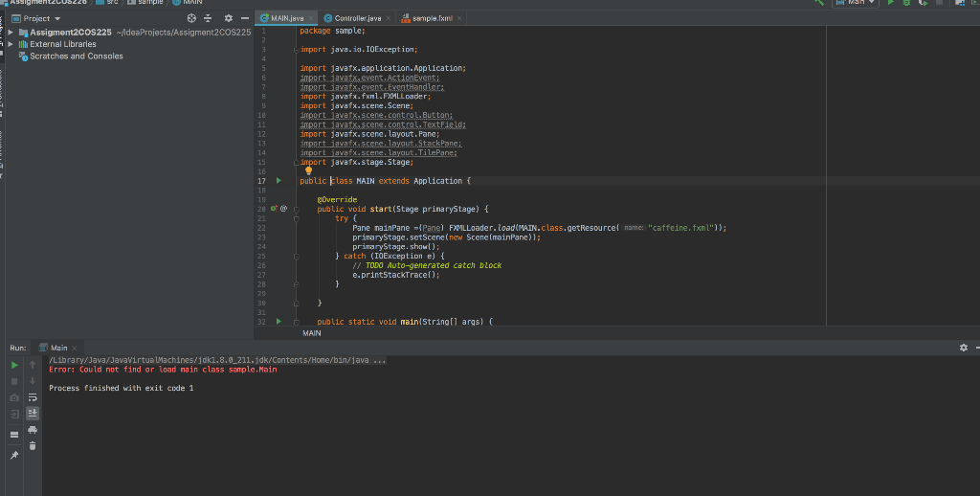The height and width of the screenshot is (496, 980).
Task: Click the red error line in console
Action: coord(163,370)
